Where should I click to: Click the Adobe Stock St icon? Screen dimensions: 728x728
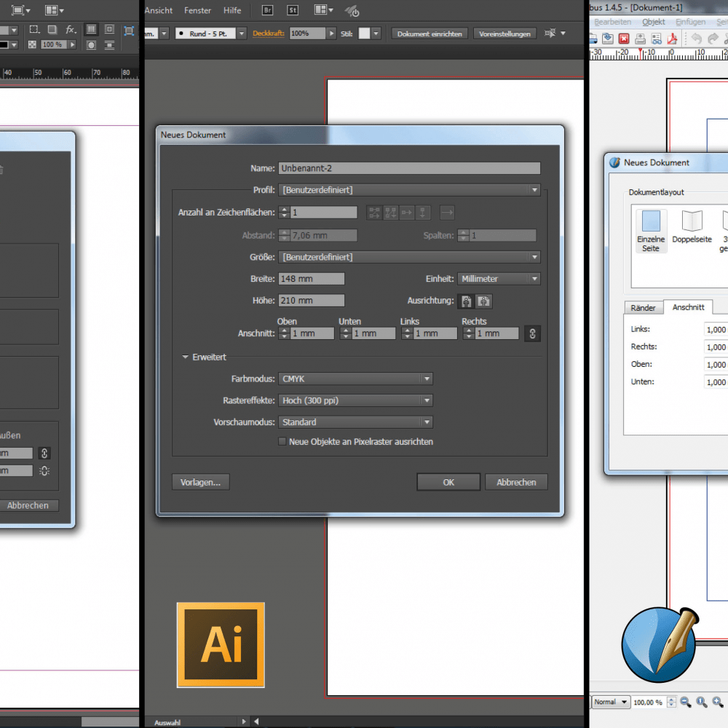coord(293,10)
